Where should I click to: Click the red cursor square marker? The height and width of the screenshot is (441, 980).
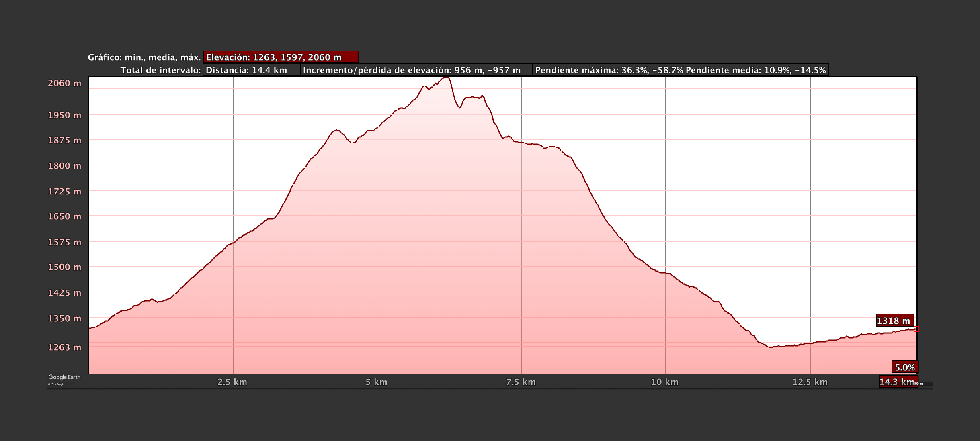pyautogui.click(x=916, y=329)
